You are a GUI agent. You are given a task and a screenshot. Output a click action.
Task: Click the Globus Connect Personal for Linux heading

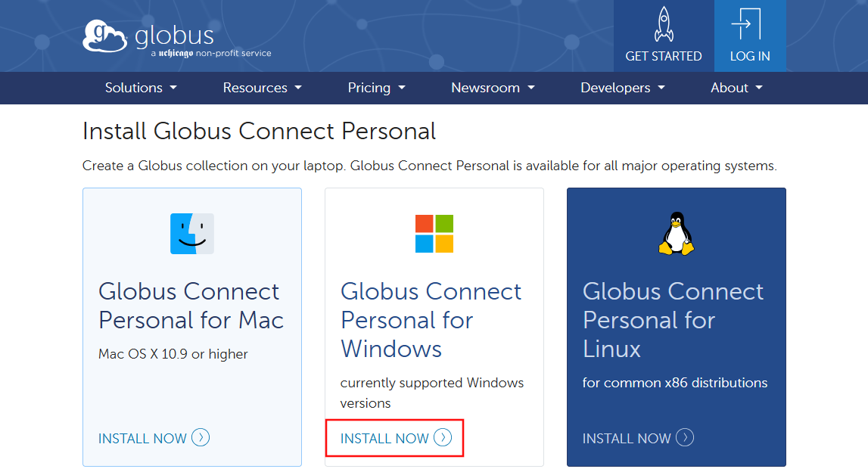pyautogui.click(x=673, y=320)
